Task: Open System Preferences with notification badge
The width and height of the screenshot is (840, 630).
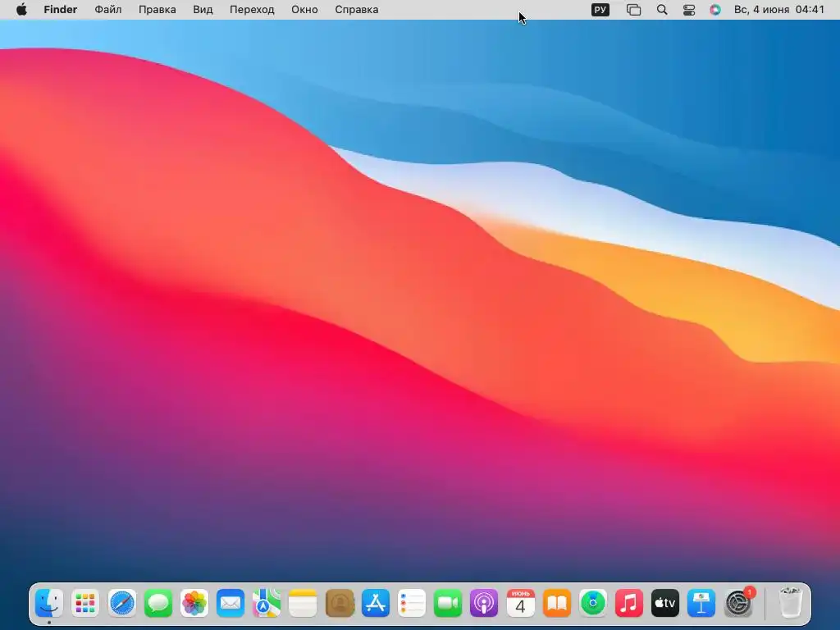Action: pyautogui.click(x=738, y=603)
